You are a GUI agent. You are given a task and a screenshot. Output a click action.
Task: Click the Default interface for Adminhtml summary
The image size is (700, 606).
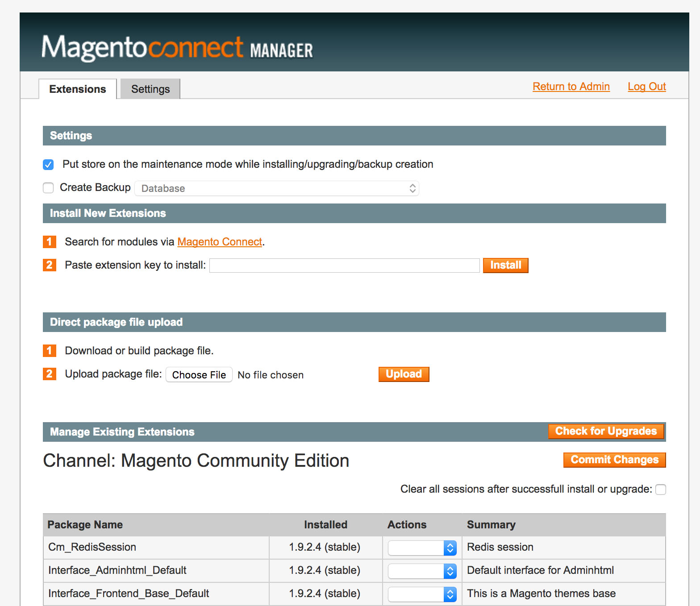tap(540, 570)
